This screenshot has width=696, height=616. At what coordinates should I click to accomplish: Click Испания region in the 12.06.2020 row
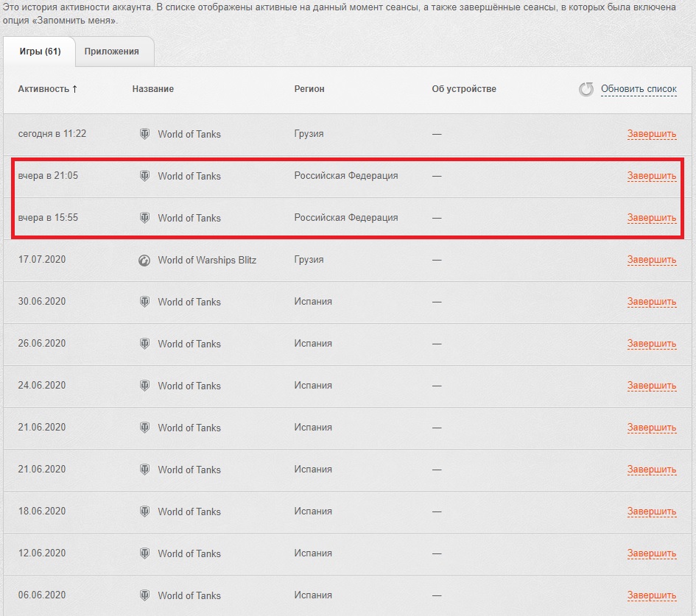pyautogui.click(x=313, y=553)
